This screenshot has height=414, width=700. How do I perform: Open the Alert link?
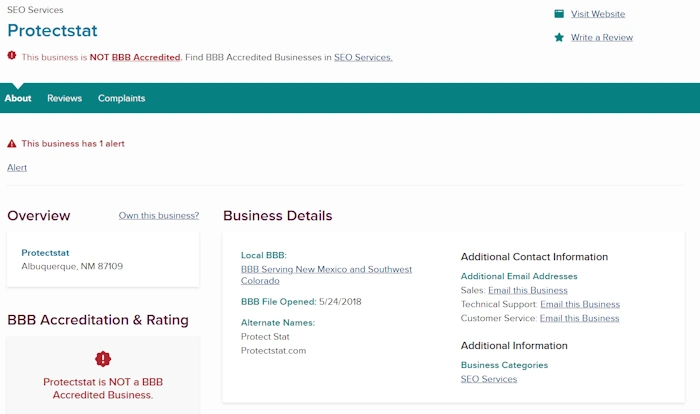pyautogui.click(x=17, y=167)
